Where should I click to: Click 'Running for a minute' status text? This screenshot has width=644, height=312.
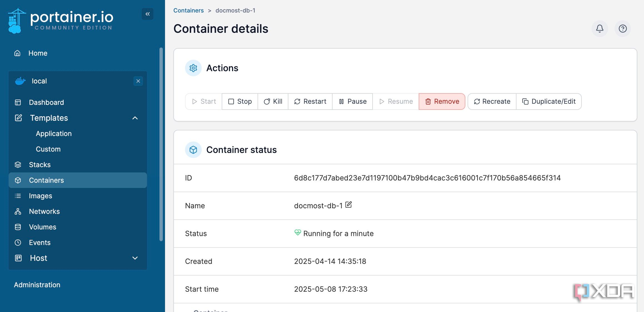coord(338,234)
